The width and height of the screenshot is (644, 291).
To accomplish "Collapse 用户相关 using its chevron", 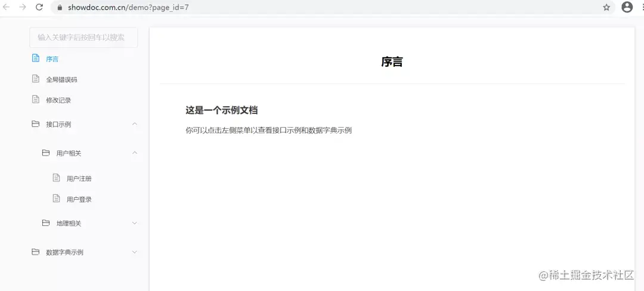I will pyautogui.click(x=134, y=153).
